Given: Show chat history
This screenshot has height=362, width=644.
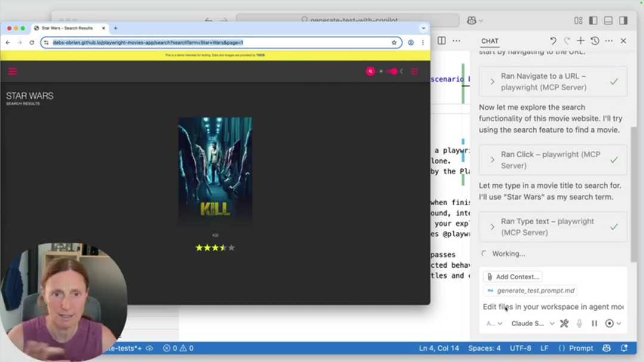Looking at the screenshot, I should coord(595,41).
